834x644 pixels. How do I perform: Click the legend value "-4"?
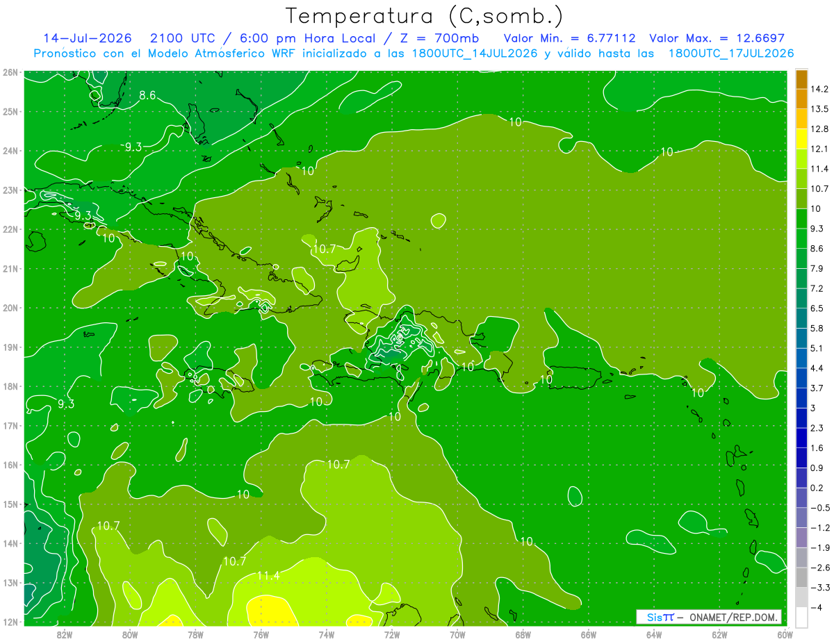pos(817,607)
